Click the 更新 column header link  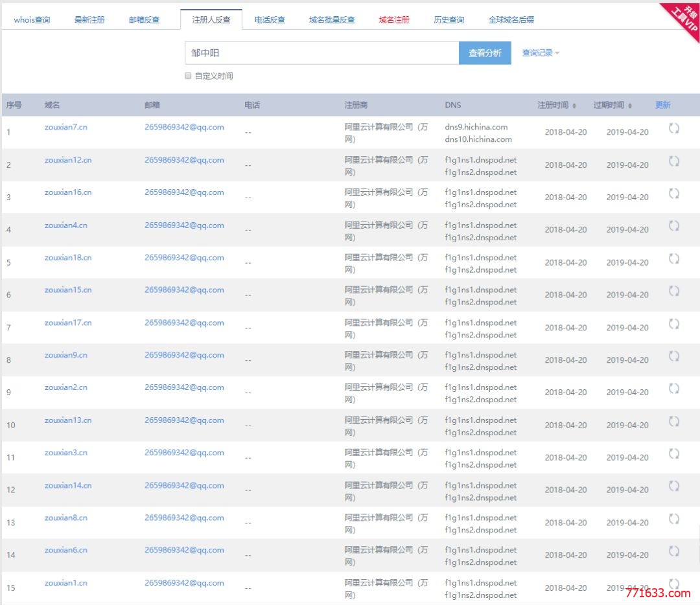[662, 105]
